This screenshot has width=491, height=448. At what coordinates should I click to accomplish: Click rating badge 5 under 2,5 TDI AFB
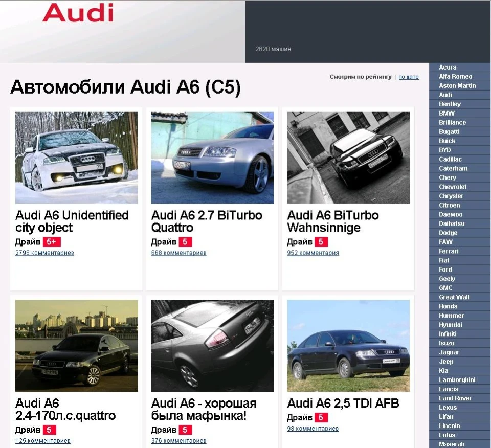click(321, 417)
